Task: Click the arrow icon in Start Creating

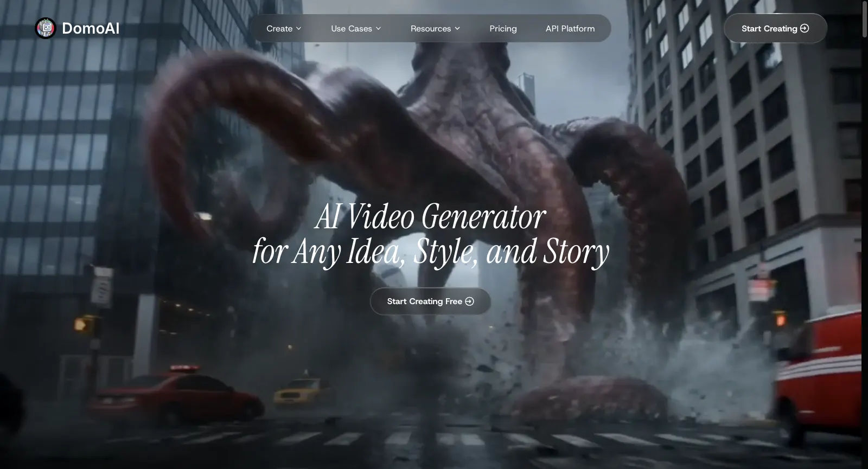Action: click(x=805, y=28)
